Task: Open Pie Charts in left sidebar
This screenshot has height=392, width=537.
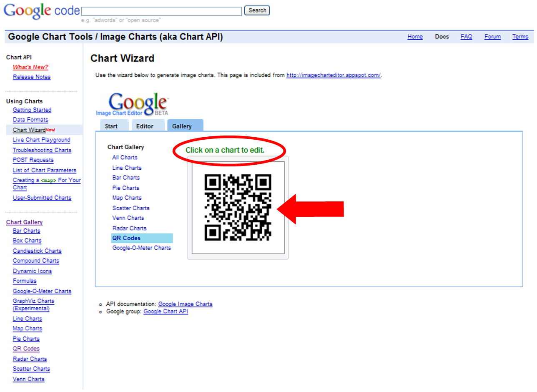Action: coord(26,339)
